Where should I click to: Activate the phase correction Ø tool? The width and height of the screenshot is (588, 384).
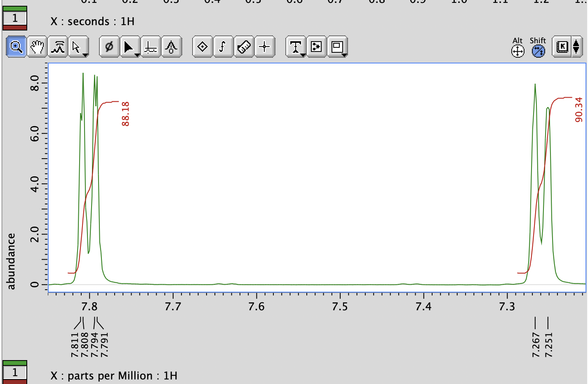pyautogui.click(x=109, y=47)
